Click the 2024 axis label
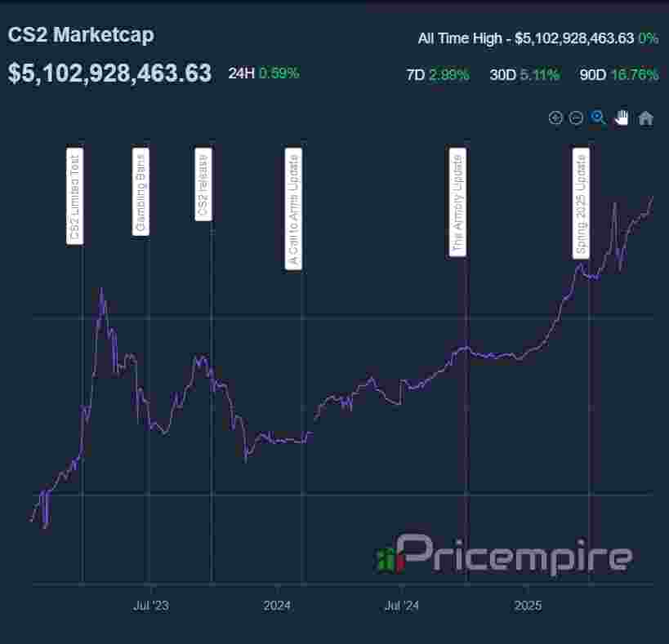669x644 pixels. click(x=277, y=605)
